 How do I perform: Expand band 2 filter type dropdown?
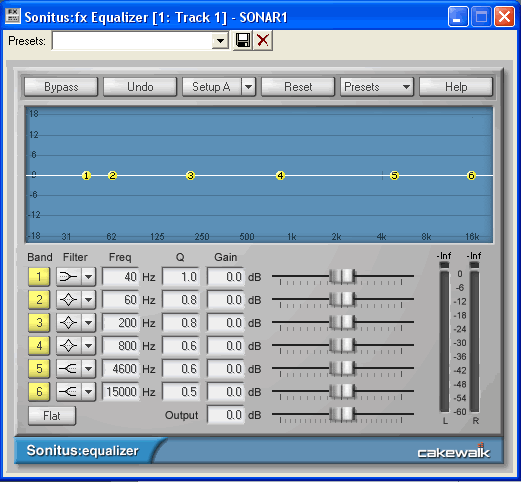coord(88,300)
